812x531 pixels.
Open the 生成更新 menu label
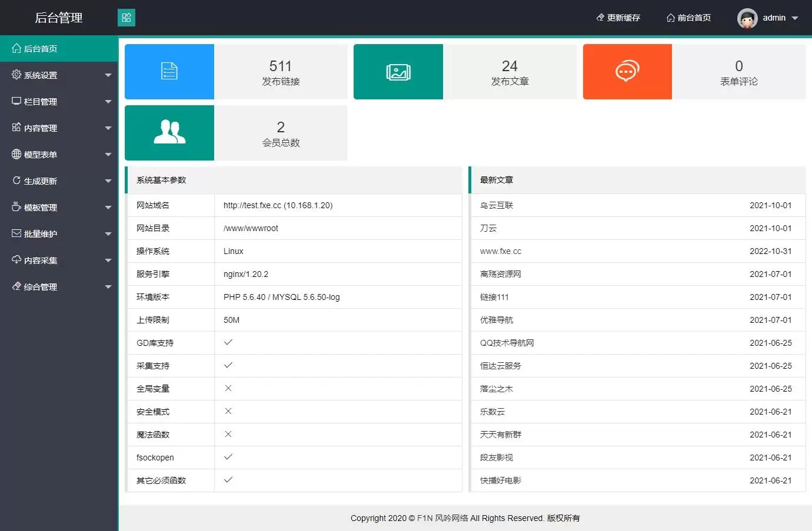coord(41,181)
